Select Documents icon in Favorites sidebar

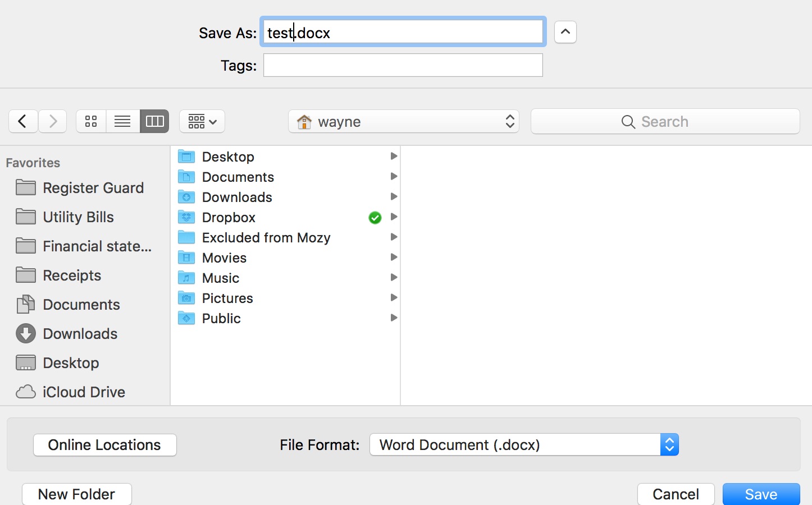[x=26, y=304]
